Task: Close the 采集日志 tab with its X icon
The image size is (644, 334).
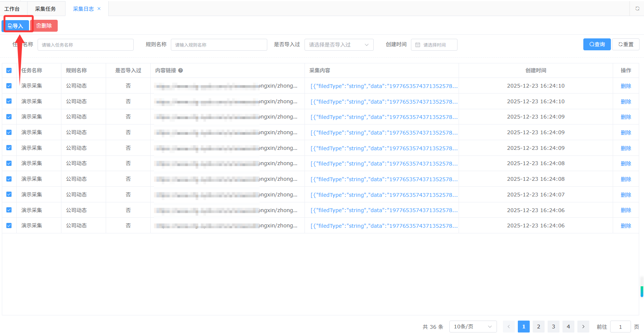Action: coord(99,9)
